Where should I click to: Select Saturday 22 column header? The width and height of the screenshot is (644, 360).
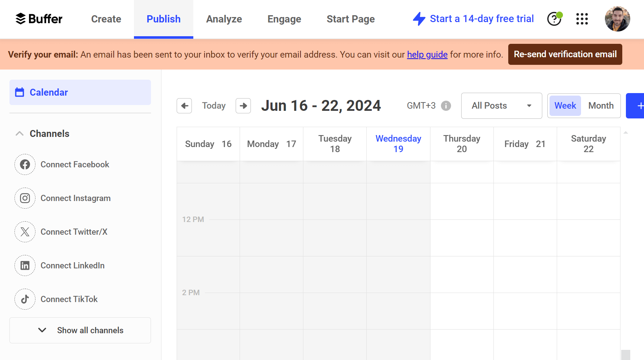(588, 144)
